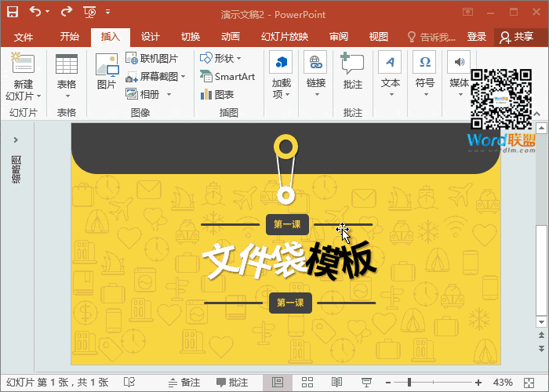Open the 屏幕截图 screenshot dropdown
The width and height of the screenshot is (549, 392).
click(155, 77)
